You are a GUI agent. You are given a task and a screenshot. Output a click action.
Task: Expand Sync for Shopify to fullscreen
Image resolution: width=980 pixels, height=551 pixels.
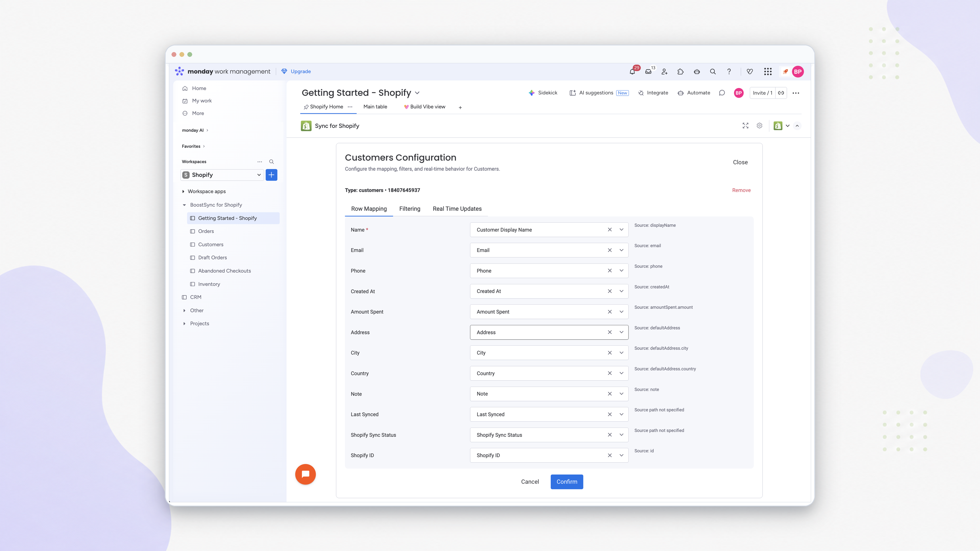pos(746,126)
